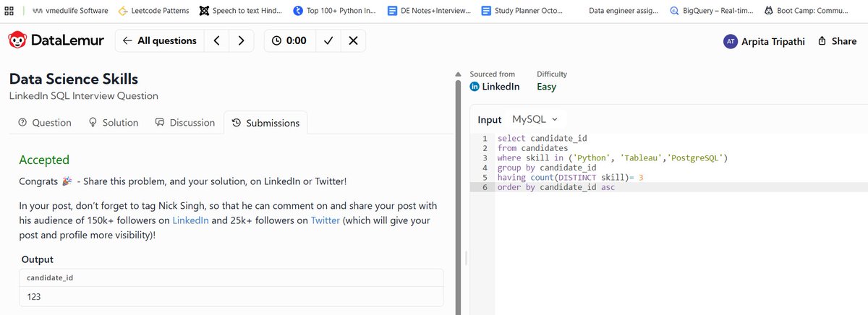Open the BigQuery Real-time bookmark
868x315 pixels.
coord(711,11)
